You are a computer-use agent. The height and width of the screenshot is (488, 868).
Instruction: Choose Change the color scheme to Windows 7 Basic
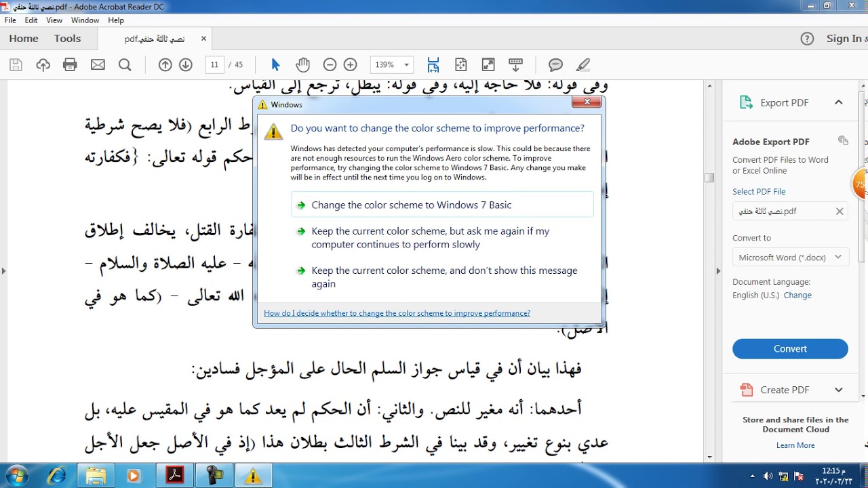point(442,205)
